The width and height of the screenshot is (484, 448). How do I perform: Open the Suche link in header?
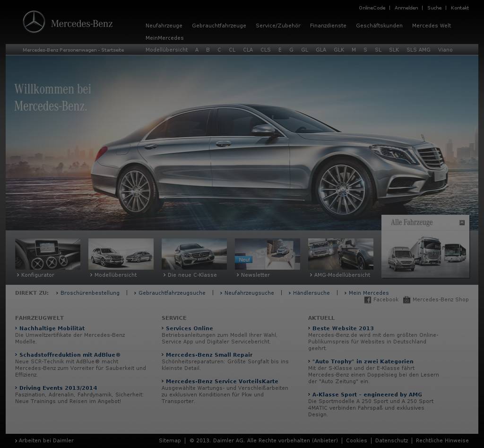pyautogui.click(x=434, y=8)
